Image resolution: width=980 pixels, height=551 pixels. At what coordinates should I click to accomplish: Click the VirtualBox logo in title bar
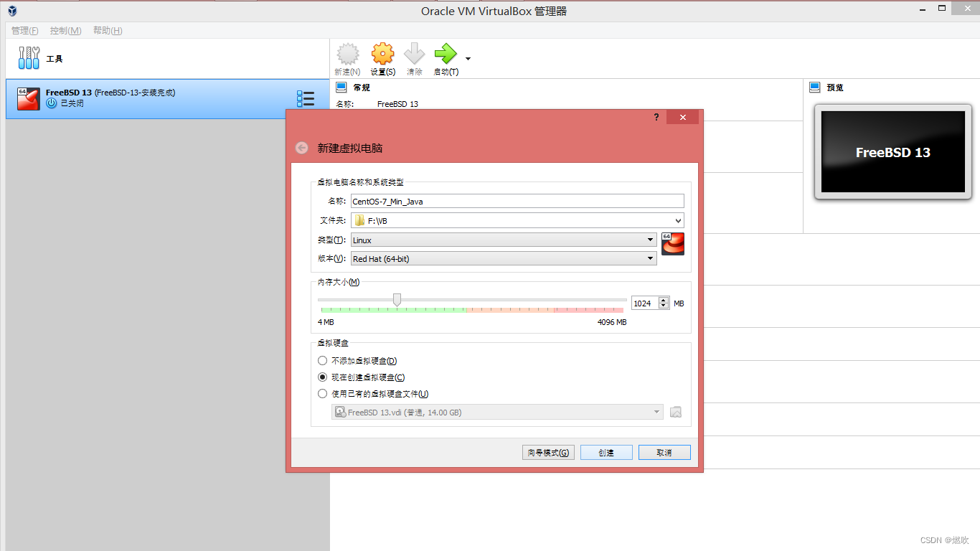coord(12,11)
